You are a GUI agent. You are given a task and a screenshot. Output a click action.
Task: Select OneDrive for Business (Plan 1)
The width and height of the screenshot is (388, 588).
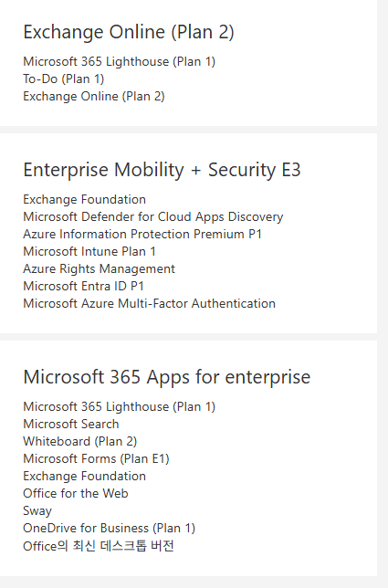pyautogui.click(x=109, y=529)
